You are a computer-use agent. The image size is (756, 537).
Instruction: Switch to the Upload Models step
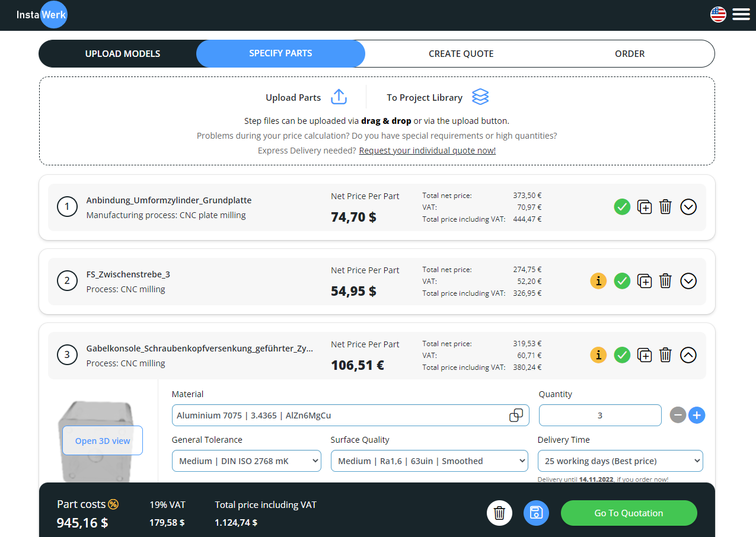pyautogui.click(x=123, y=53)
